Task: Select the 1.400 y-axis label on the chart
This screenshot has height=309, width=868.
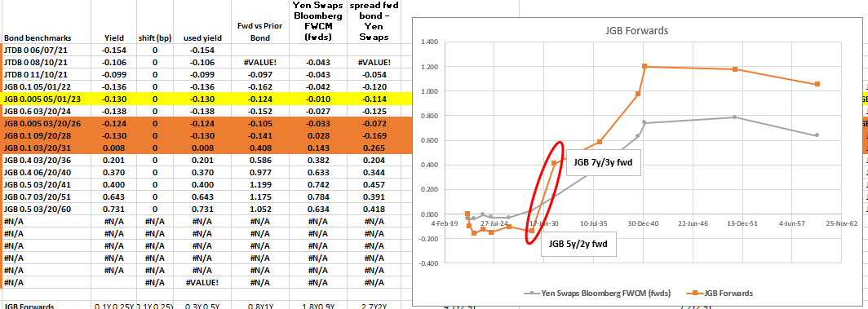Action: tap(430, 42)
